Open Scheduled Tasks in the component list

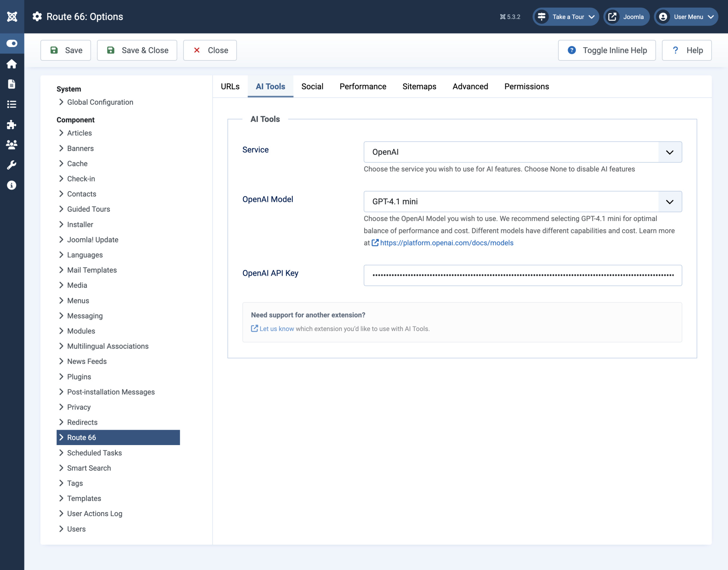(94, 453)
